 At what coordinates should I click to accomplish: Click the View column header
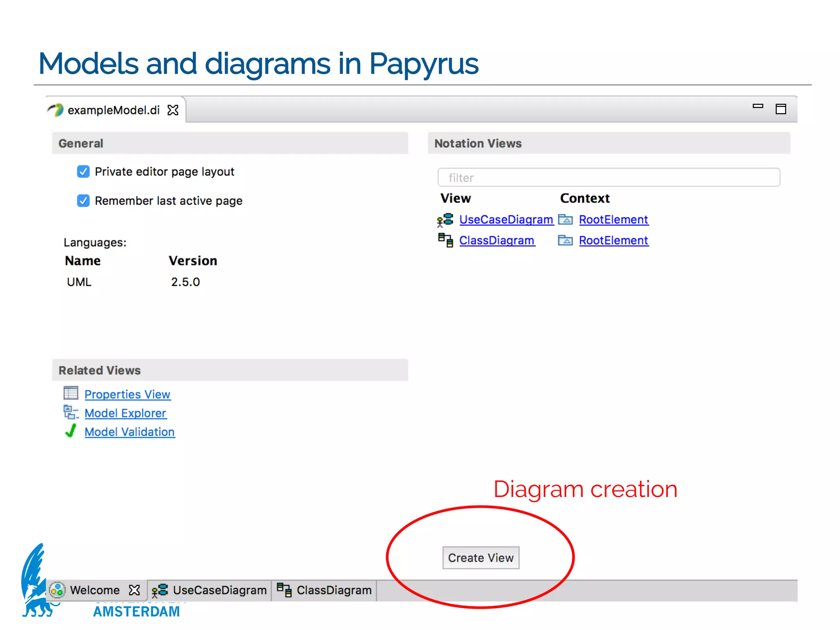coord(455,199)
